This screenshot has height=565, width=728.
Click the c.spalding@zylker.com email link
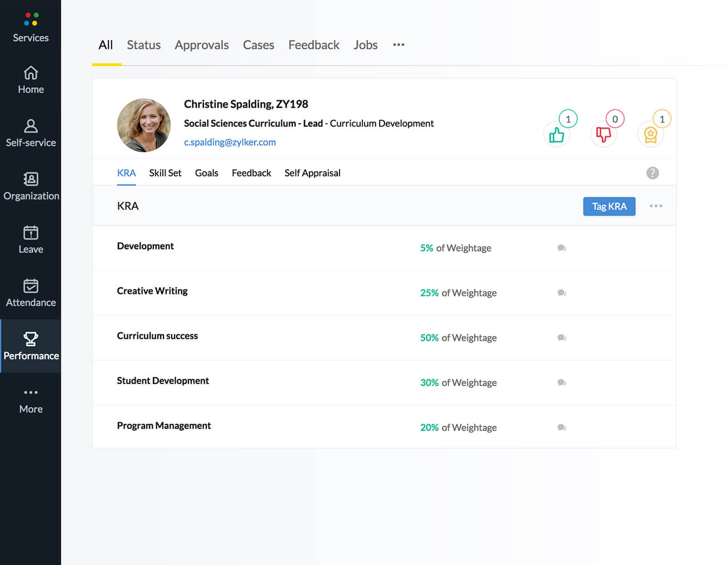click(230, 142)
